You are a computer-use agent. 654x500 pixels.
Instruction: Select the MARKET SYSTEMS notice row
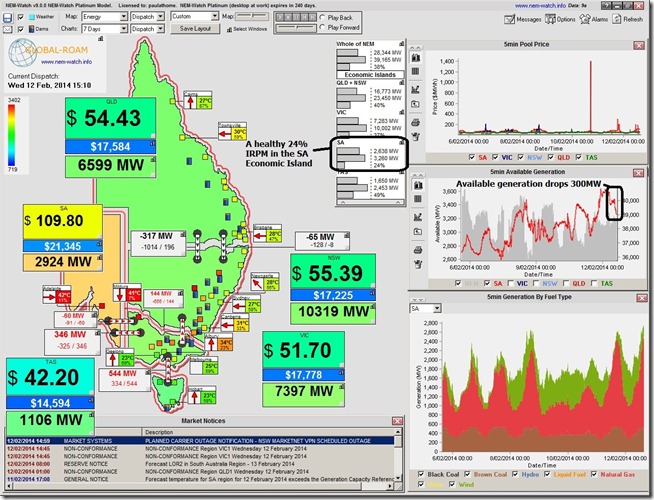click(x=200, y=441)
